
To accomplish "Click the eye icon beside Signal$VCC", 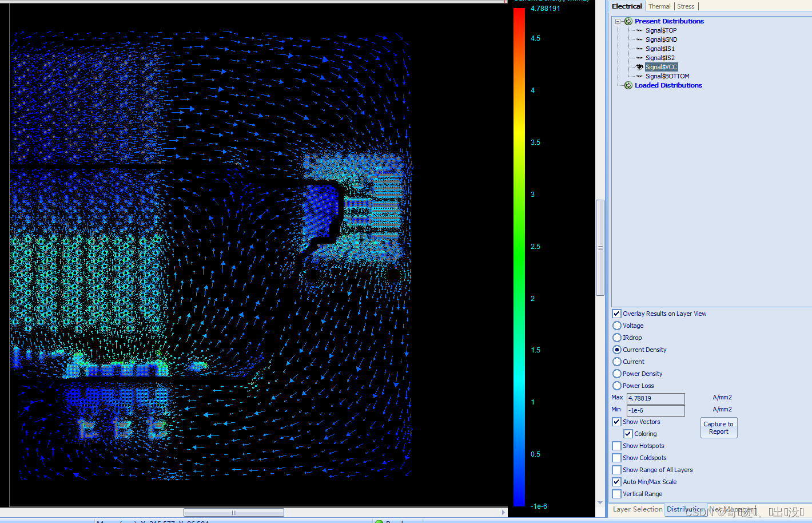I will [639, 67].
